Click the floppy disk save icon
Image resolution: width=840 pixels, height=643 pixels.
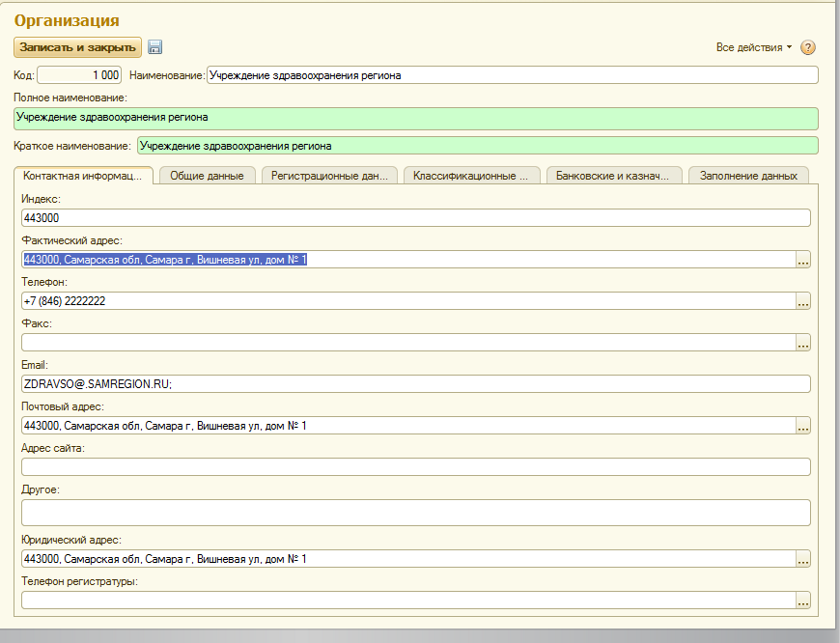155,47
